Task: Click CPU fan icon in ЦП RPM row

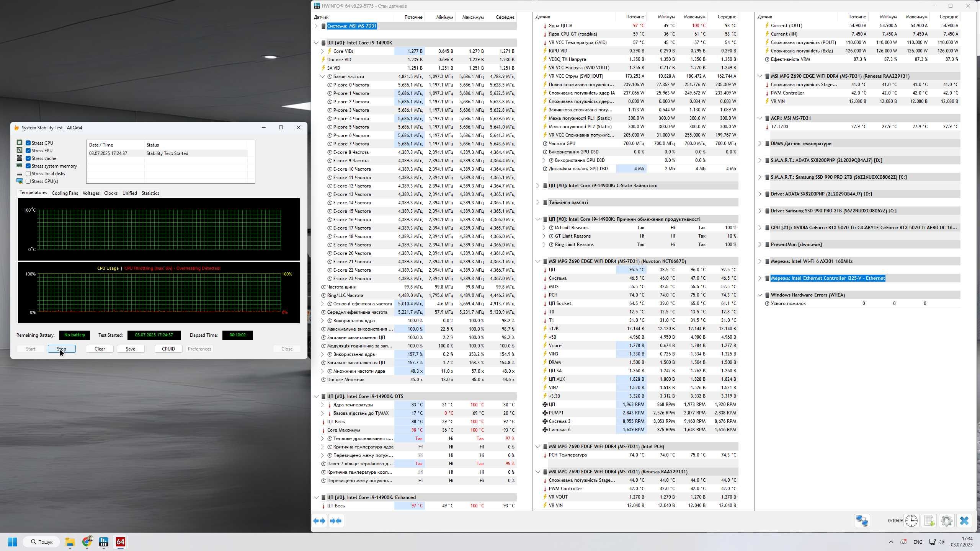Action: pyautogui.click(x=545, y=404)
